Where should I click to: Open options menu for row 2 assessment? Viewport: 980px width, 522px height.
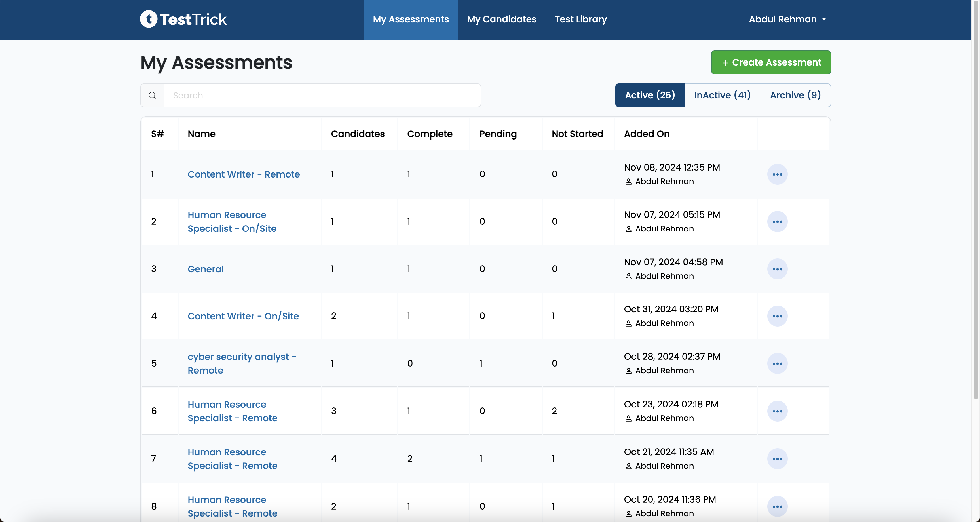click(x=777, y=222)
